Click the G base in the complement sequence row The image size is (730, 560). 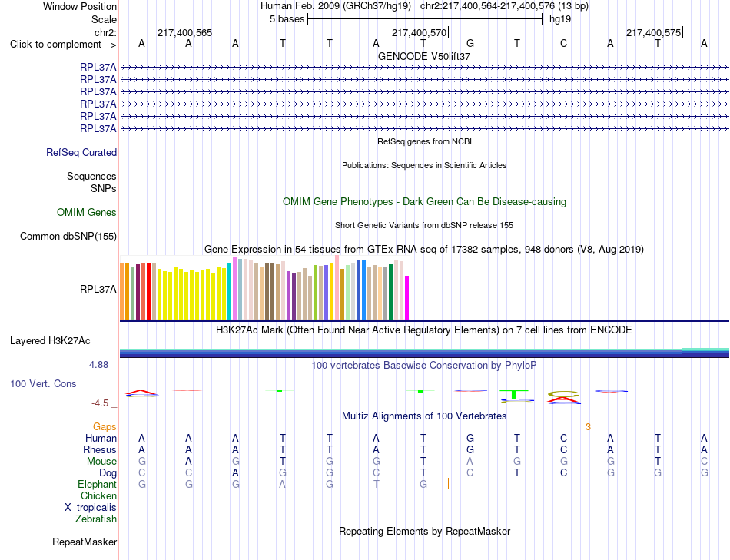tap(470, 43)
